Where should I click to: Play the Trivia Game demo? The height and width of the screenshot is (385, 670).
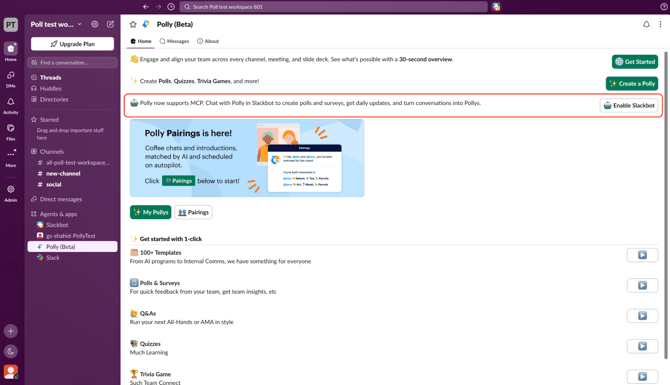pos(642,376)
